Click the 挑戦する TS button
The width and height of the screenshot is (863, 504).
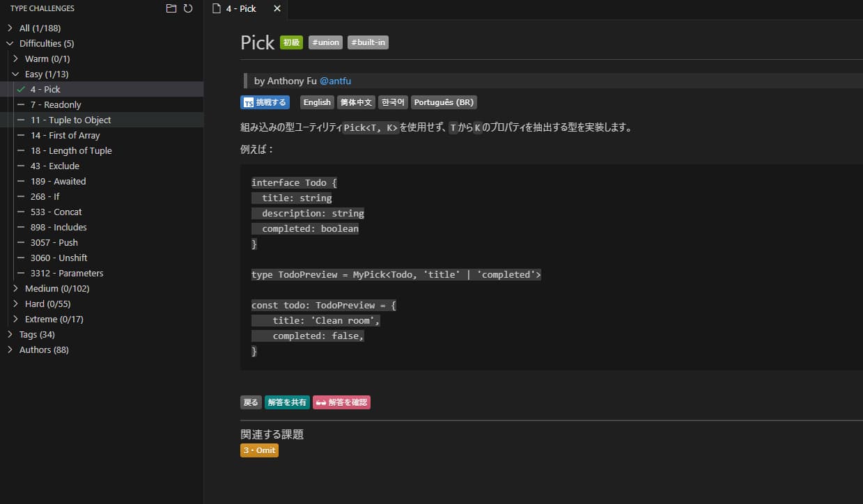(265, 102)
